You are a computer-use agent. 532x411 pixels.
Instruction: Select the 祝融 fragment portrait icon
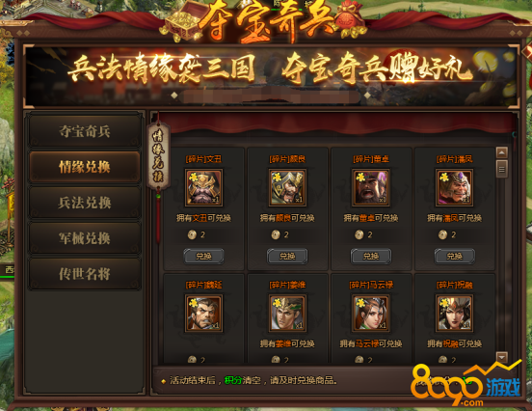pyautogui.click(x=454, y=314)
